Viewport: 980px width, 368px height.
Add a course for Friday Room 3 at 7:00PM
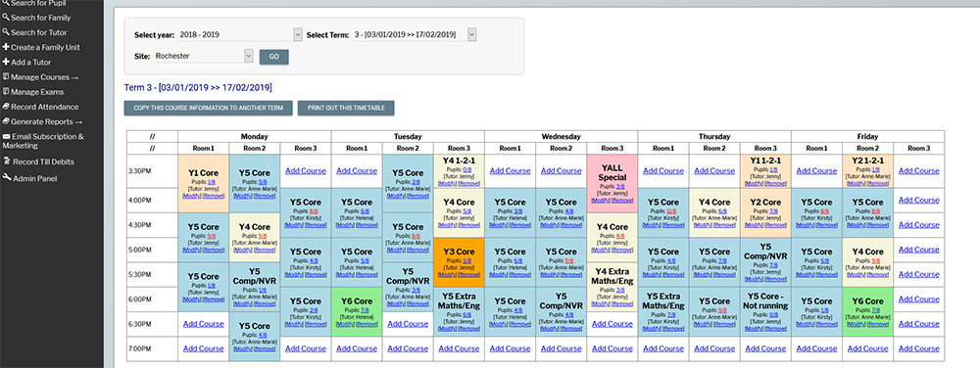click(919, 348)
